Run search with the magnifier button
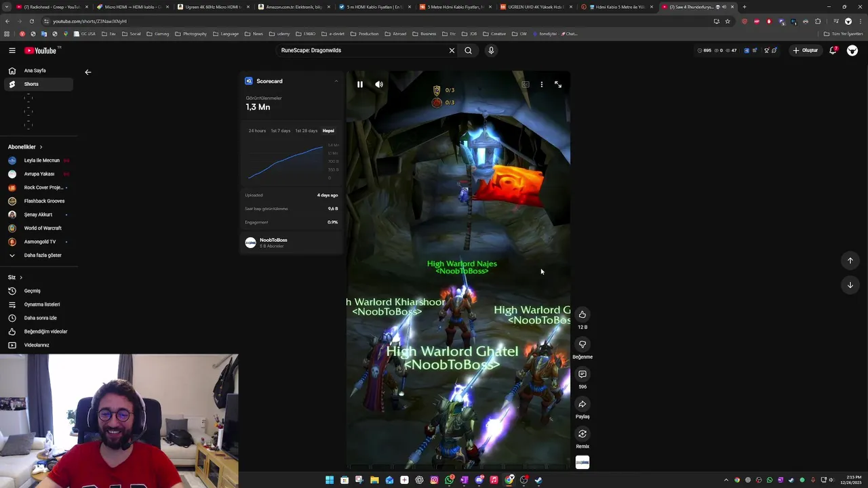868x488 pixels. (x=468, y=50)
